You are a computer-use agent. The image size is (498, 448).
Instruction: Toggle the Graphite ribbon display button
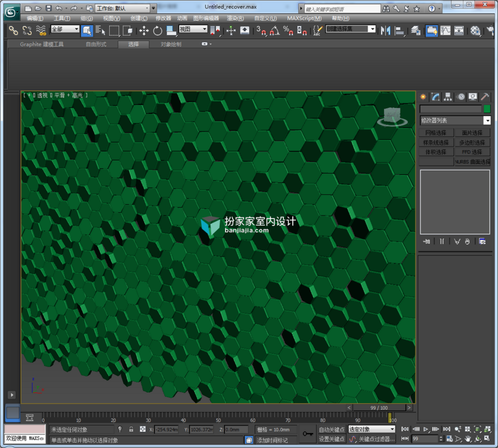pyautogui.click(x=432, y=30)
